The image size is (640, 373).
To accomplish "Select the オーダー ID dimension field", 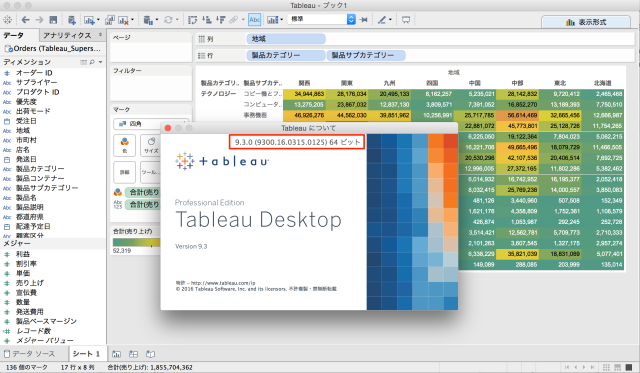I will tap(34, 73).
